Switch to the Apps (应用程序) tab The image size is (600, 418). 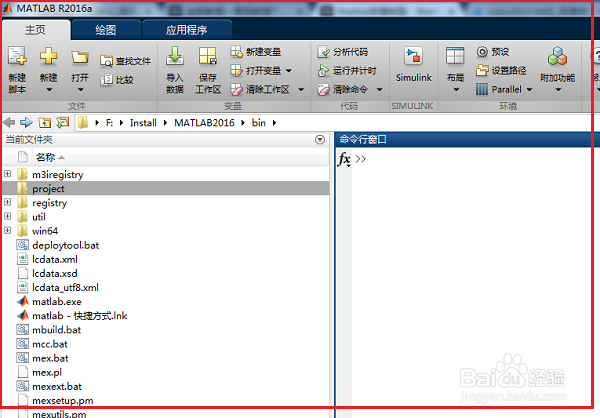187,30
